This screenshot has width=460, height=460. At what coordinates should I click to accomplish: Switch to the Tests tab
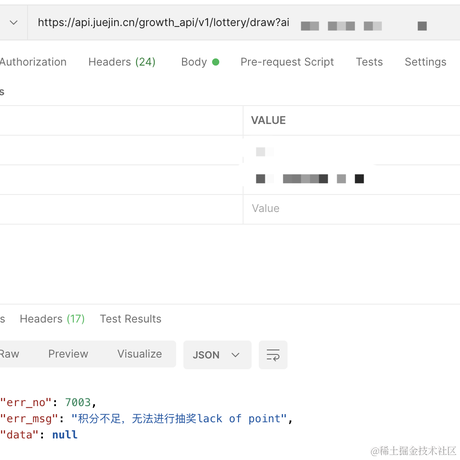(369, 62)
